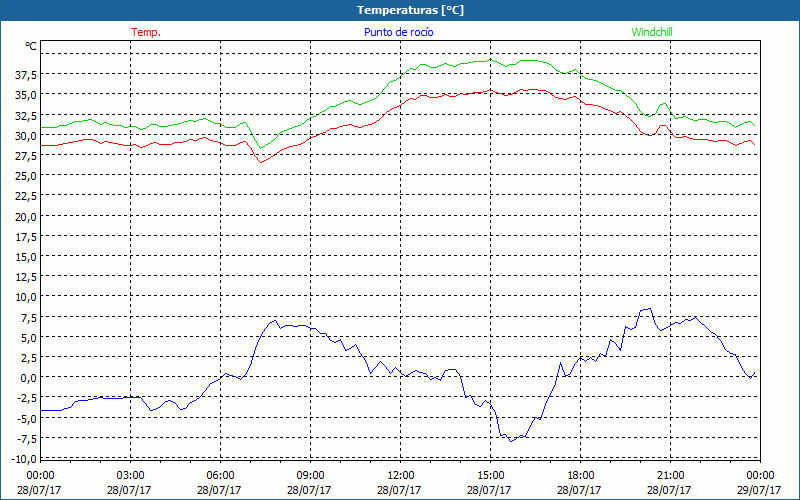
Task: Click the 30,0 y-axis value
Action: pyautogui.click(x=26, y=136)
